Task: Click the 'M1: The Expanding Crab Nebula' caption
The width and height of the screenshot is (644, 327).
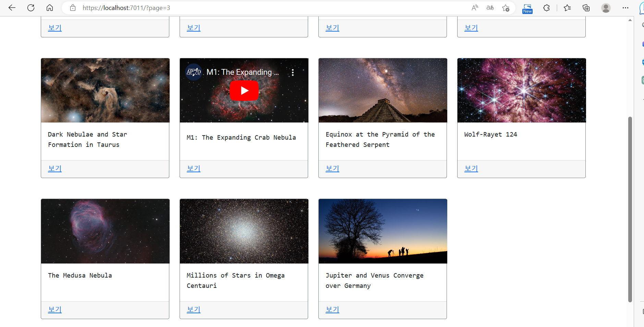Action: [x=241, y=138]
